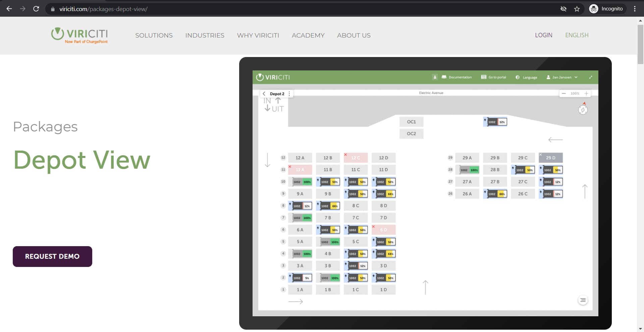Viewport: 644px width, 332px height.
Task: Click Go to portal in depot header
Action: (494, 77)
